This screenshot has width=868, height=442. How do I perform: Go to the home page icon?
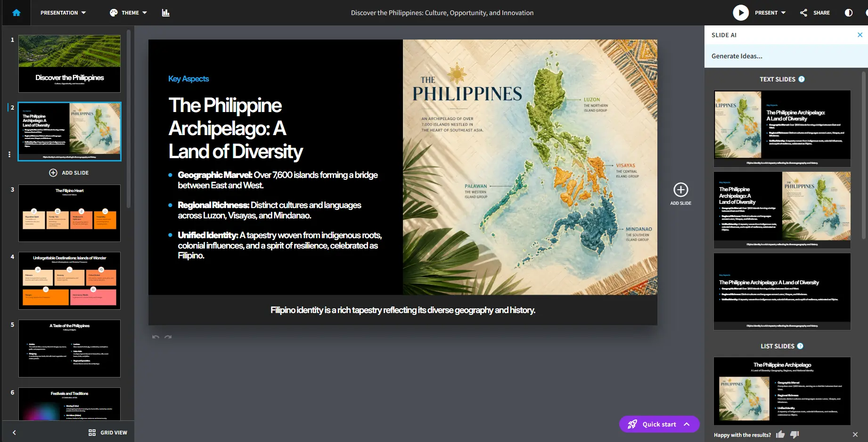[x=16, y=13]
